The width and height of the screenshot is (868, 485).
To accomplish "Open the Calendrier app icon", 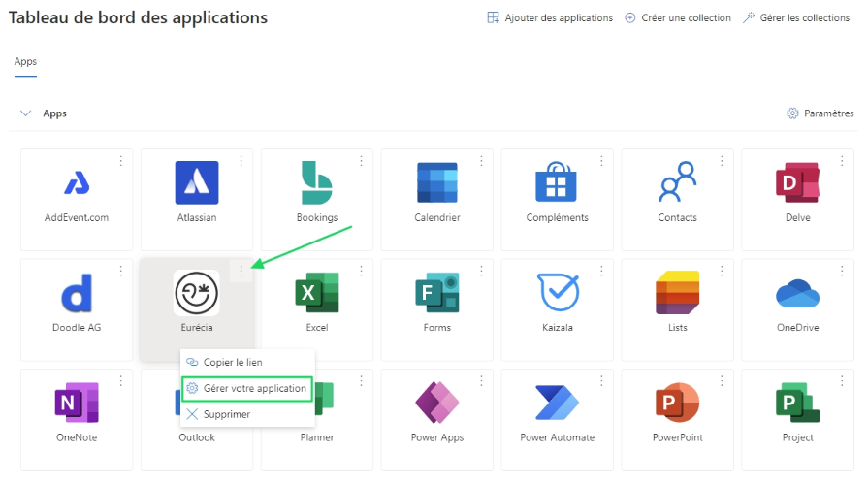I will click(x=437, y=182).
